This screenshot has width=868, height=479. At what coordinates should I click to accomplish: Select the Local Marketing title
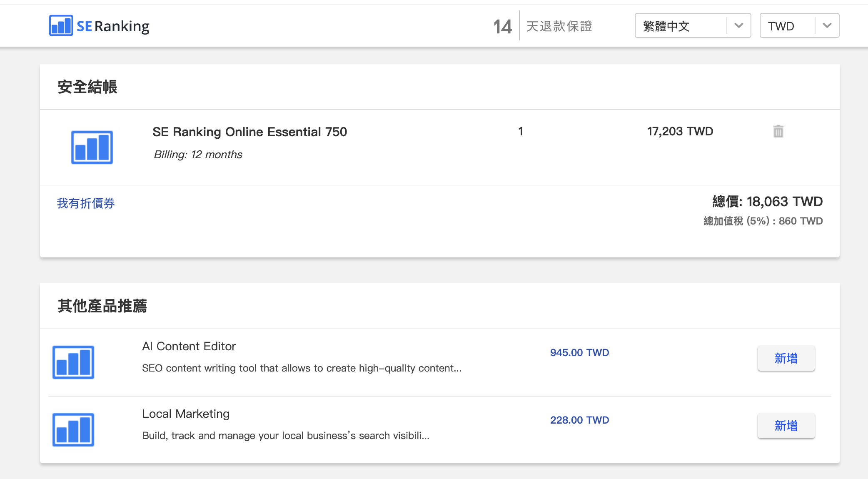tap(186, 414)
